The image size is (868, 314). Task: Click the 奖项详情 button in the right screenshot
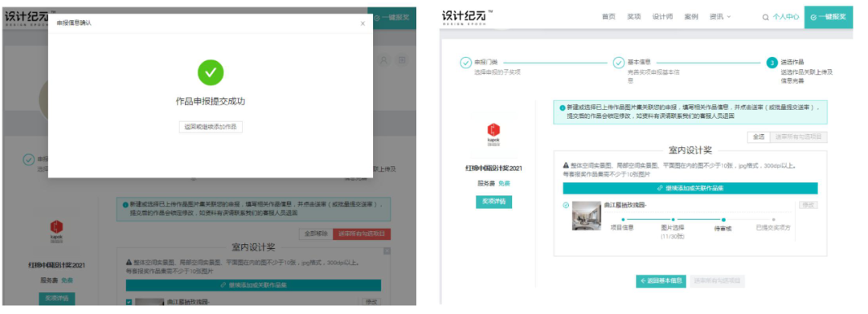493,202
